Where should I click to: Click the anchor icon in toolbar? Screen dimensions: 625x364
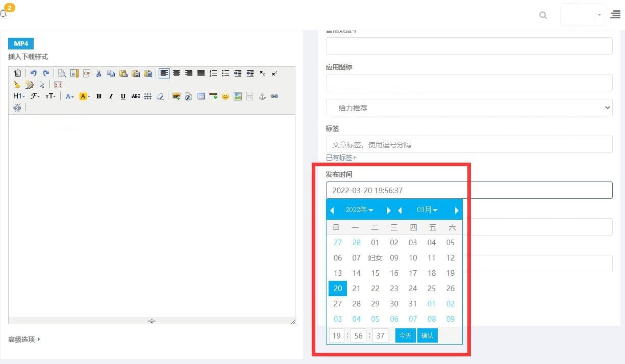click(x=262, y=96)
